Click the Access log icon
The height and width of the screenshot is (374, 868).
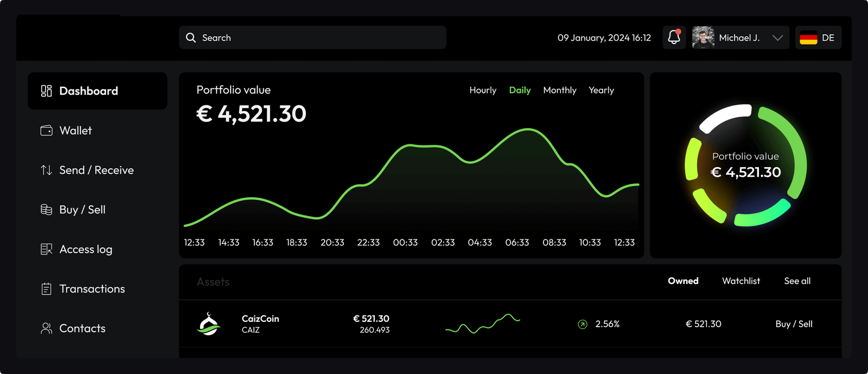click(x=47, y=249)
